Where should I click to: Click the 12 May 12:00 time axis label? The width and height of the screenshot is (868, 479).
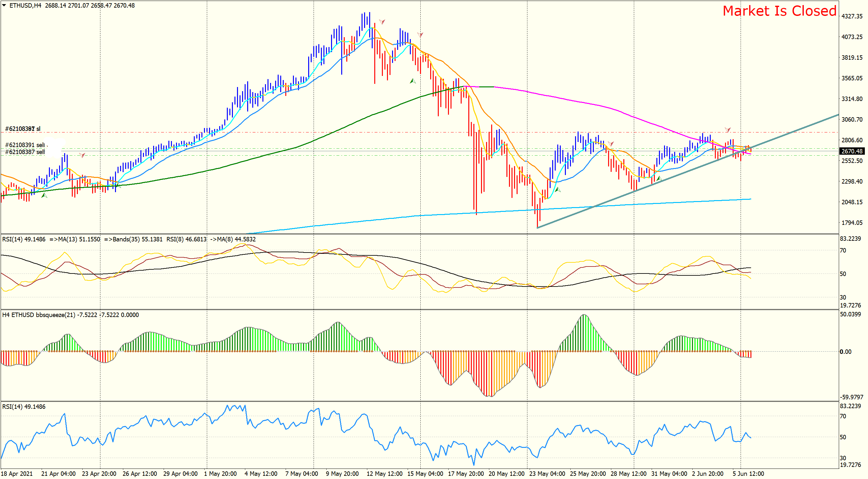pyautogui.click(x=384, y=474)
